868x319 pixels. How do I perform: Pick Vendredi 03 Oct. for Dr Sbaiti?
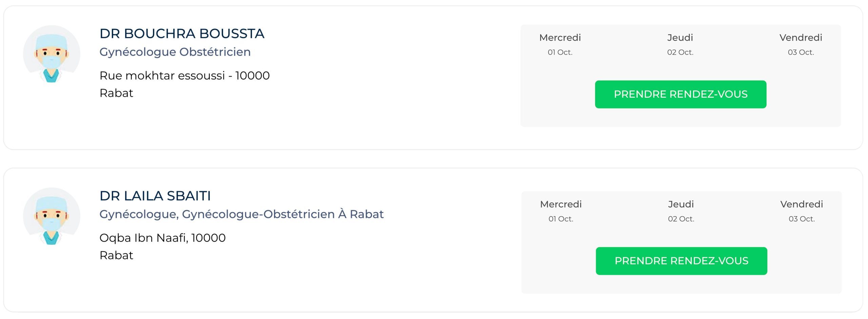pyautogui.click(x=802, y=211)
